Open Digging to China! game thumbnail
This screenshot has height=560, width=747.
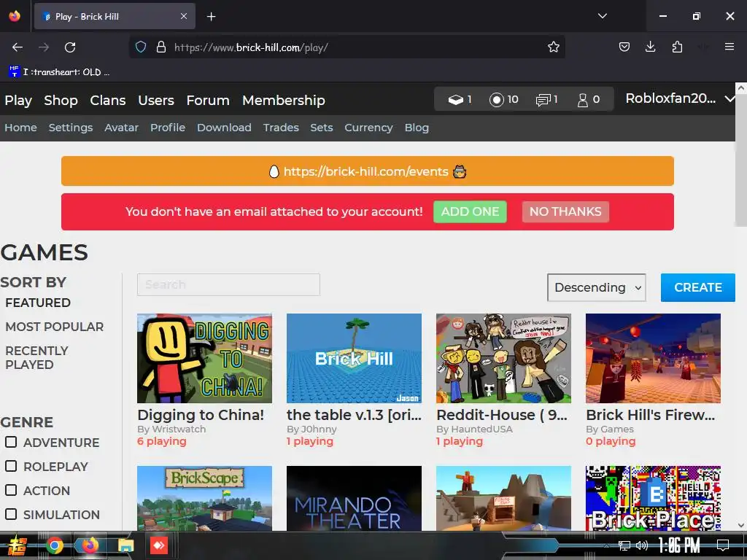tap(204, 358)
